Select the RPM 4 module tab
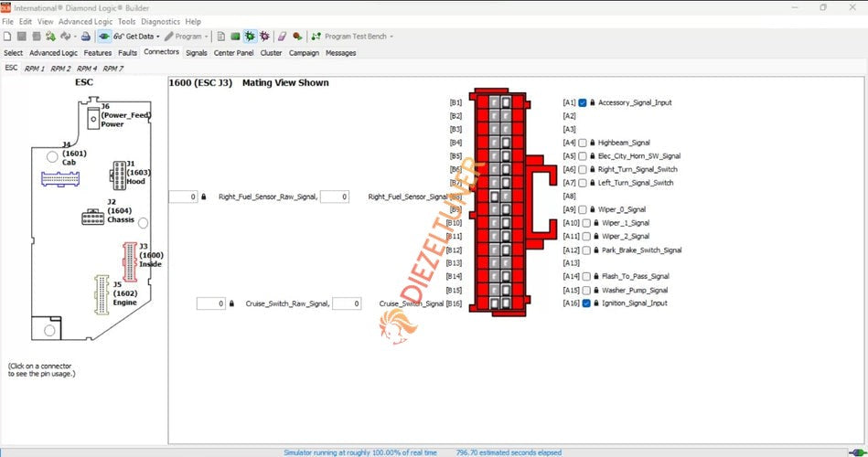The image size is (868, 457). 87,69
